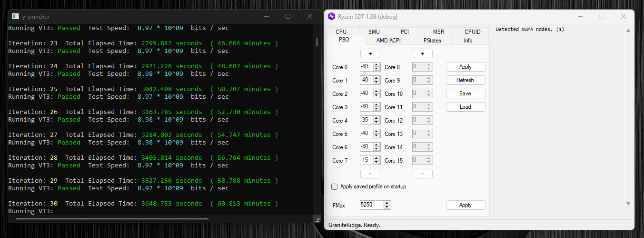Click the log panel scroll down arrow

(x=628, y=204)
